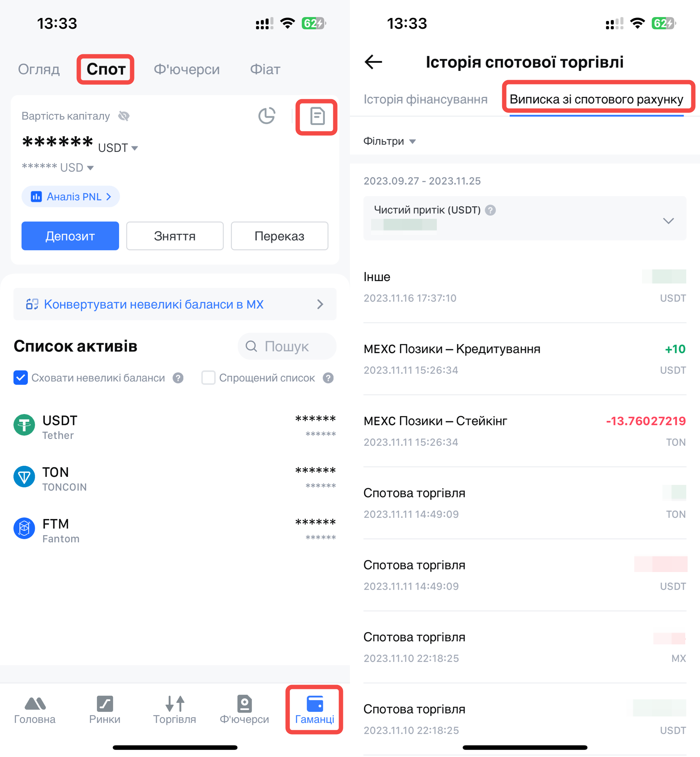
Task: Click the Пошук asset search field
Action: pyautogui.click(x=287, y=346)
